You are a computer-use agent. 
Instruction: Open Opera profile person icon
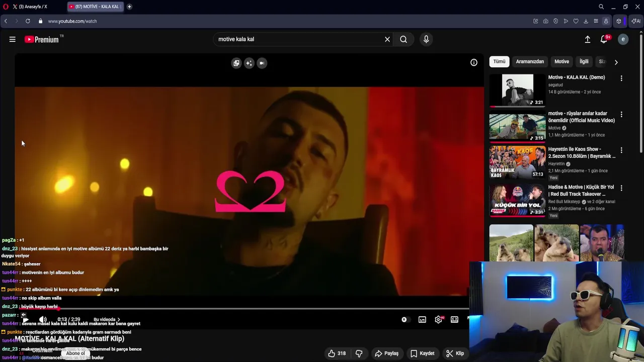point(606,21)
